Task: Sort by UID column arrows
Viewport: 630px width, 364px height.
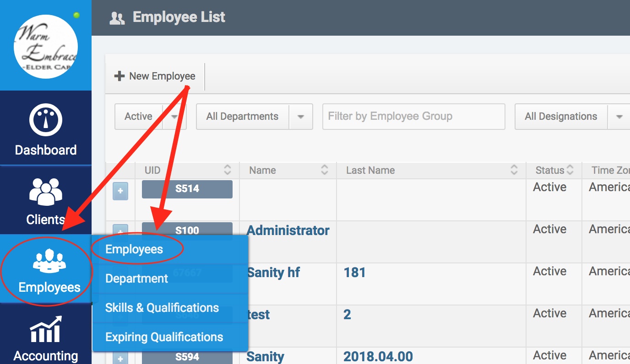Action: [228, 171]
